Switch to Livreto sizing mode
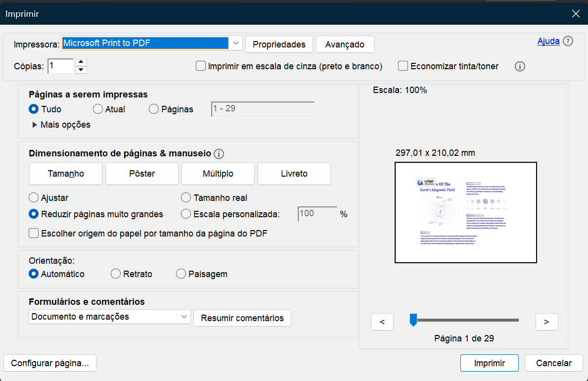The image size is (588, 381). (294, 174)
